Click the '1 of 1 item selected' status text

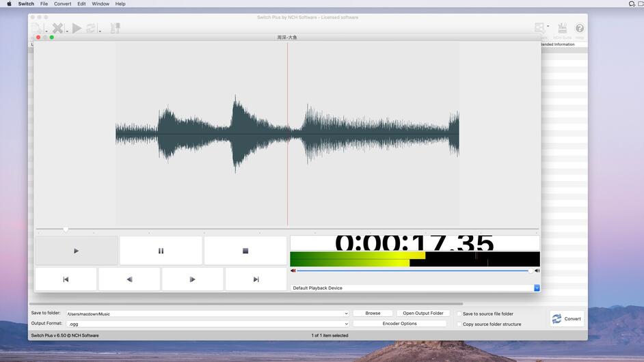[x=330, y=335]
